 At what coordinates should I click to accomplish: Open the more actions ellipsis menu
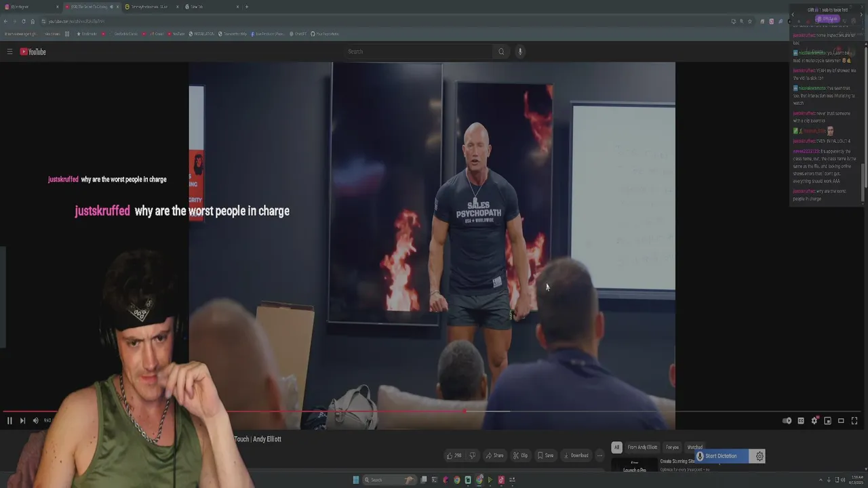(x=599, y=455)
